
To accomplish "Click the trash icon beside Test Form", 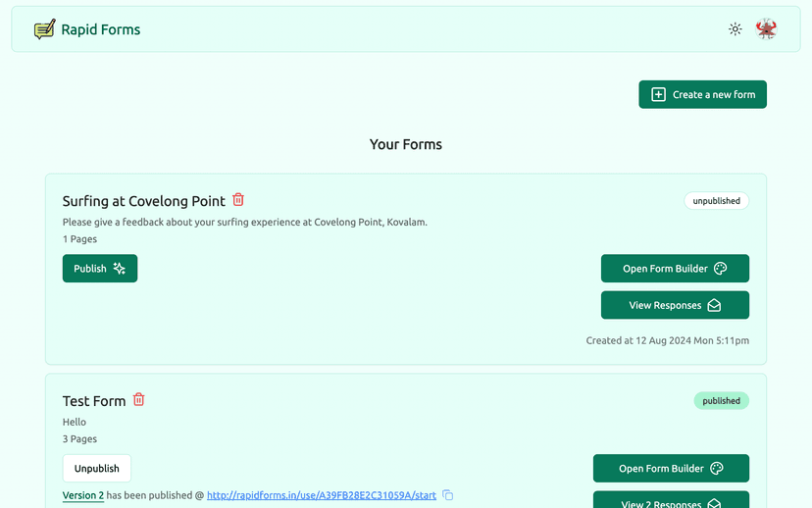I will tap(139, 400).
